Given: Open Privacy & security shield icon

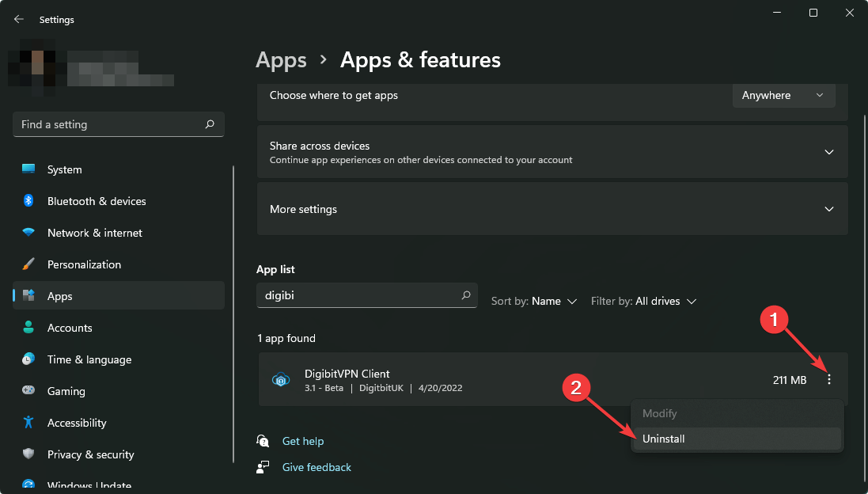Looking at the screenshot, I should tap(29, 454).
